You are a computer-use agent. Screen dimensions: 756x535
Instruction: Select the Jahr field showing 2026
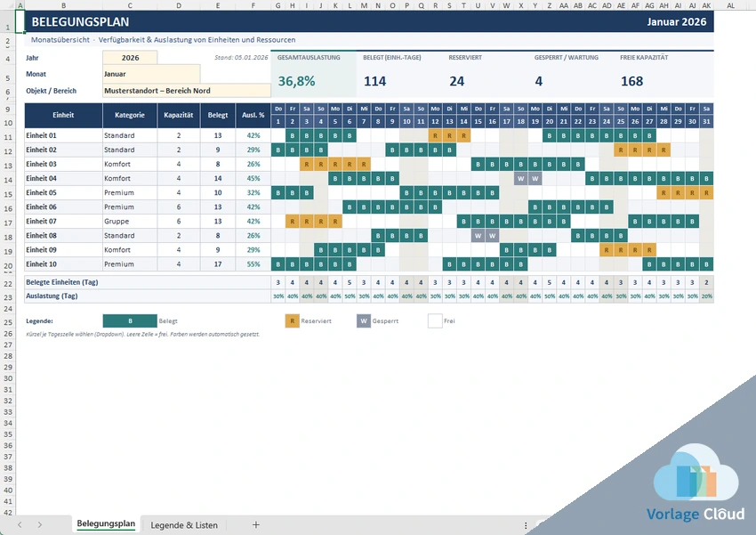(130, 57)
